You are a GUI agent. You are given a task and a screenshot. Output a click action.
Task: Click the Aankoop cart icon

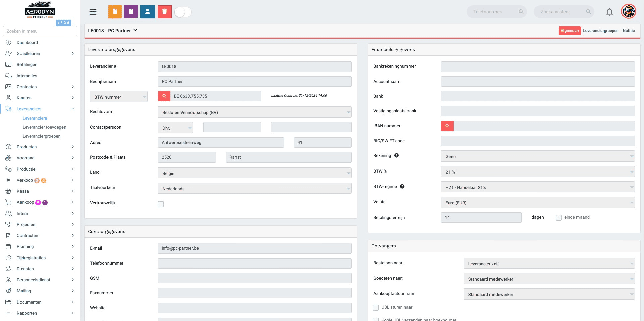pos(8,202)
